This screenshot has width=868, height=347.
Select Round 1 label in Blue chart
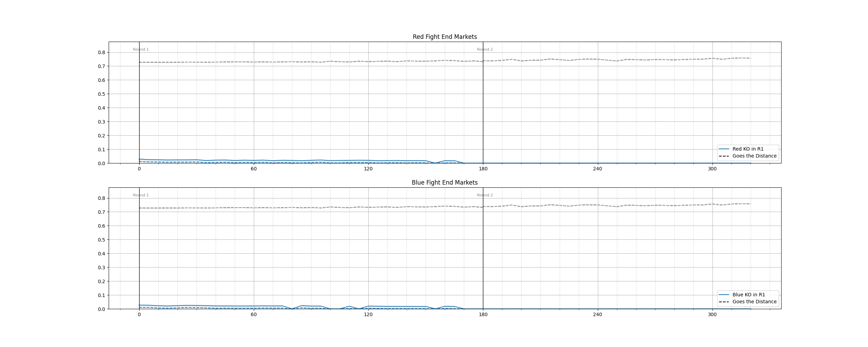coord(141,195)
